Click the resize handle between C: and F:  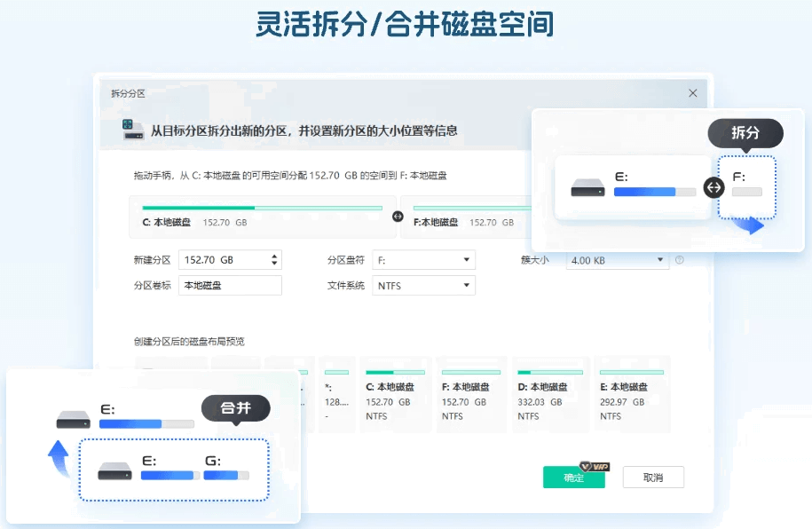[x=398, y=216]
